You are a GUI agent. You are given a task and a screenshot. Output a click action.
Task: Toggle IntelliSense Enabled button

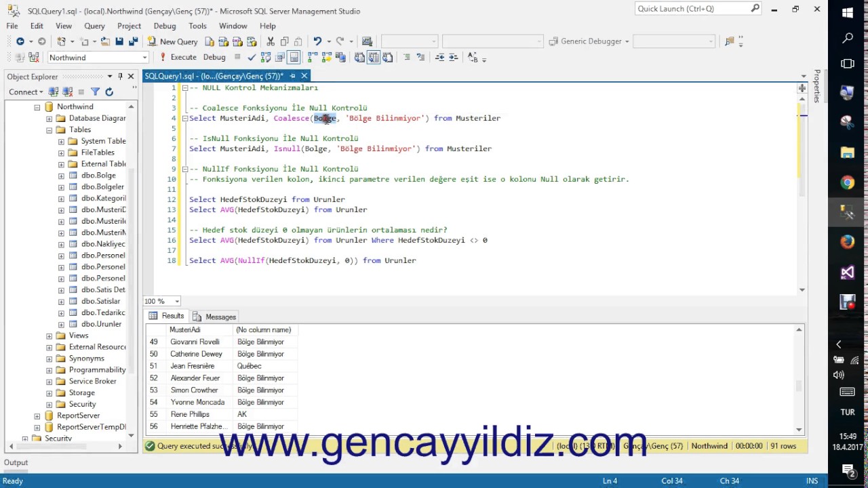click(x=294, y=58)
